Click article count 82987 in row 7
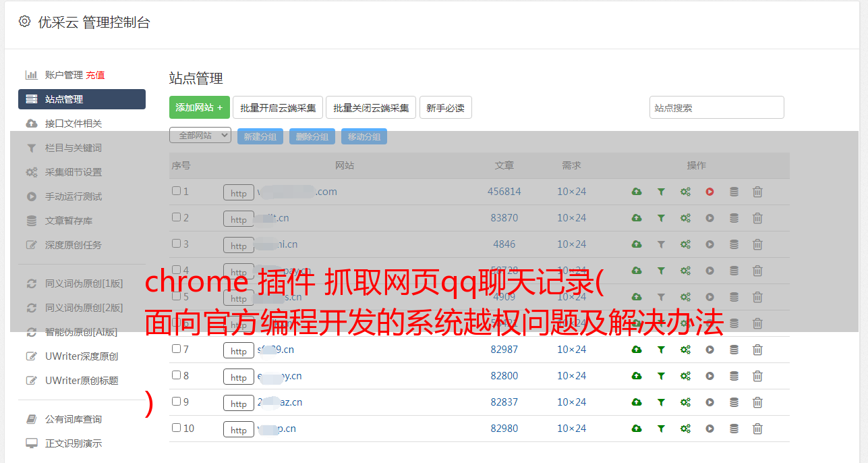This screenshot has height=463, width=868. (504, 350)
